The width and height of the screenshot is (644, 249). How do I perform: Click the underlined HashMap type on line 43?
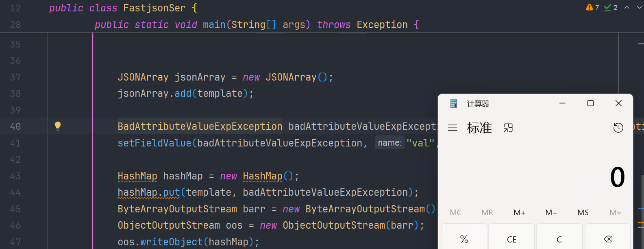pos(137,176)
